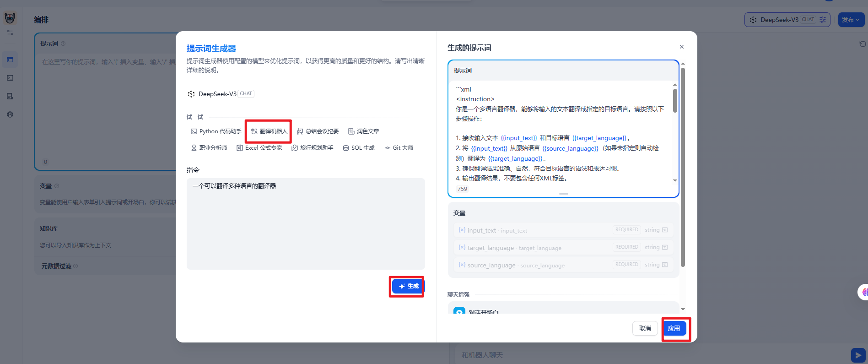Click into the 指令 instruction text area

[306, 223]
